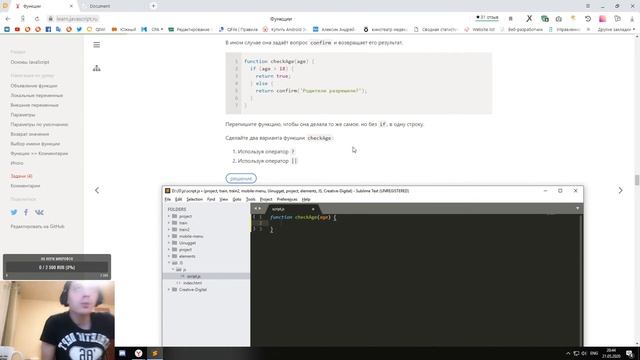The image size is (640, 360).
Task: Open Sublime Text from the taskbar
Action: pos(155,353)
